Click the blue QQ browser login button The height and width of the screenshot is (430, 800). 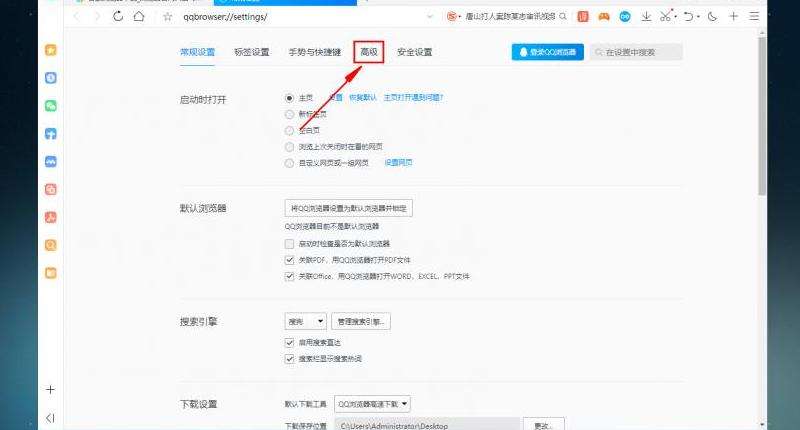click(x=547, y=52)
